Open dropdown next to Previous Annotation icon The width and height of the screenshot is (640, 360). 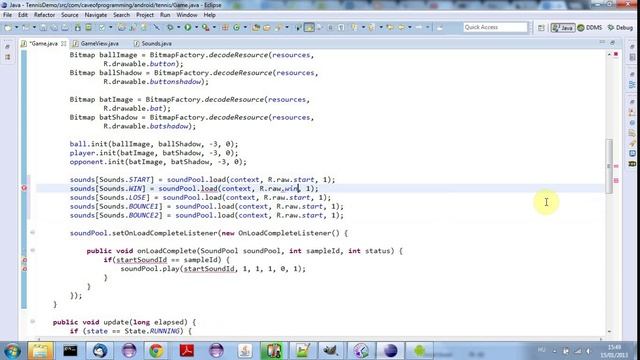click(x=381, y=27)
